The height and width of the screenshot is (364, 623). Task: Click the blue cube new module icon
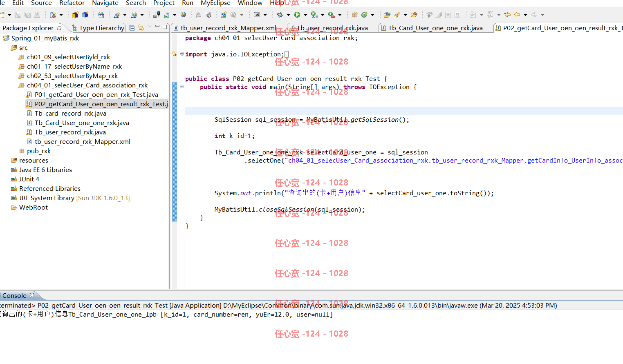click(x=85, y=15)
